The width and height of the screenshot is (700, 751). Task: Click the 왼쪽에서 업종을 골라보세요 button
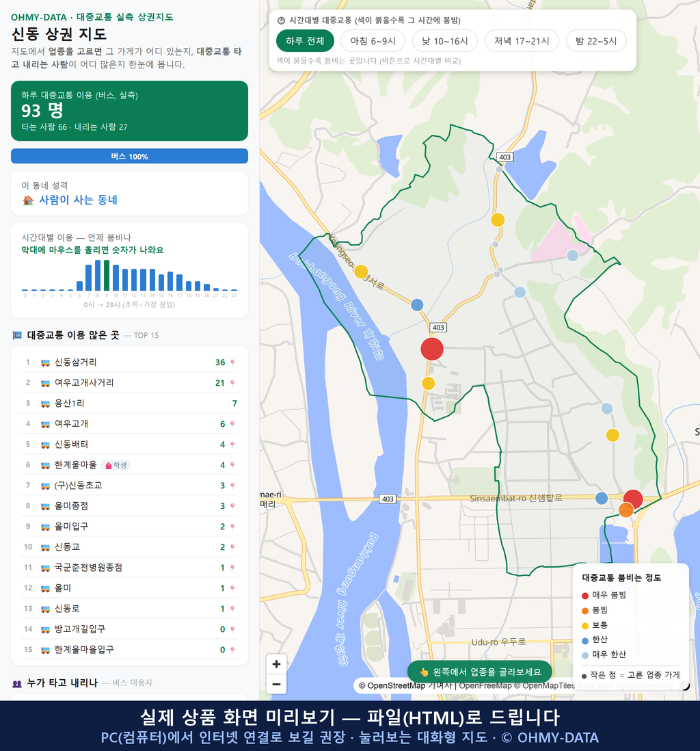480,672
